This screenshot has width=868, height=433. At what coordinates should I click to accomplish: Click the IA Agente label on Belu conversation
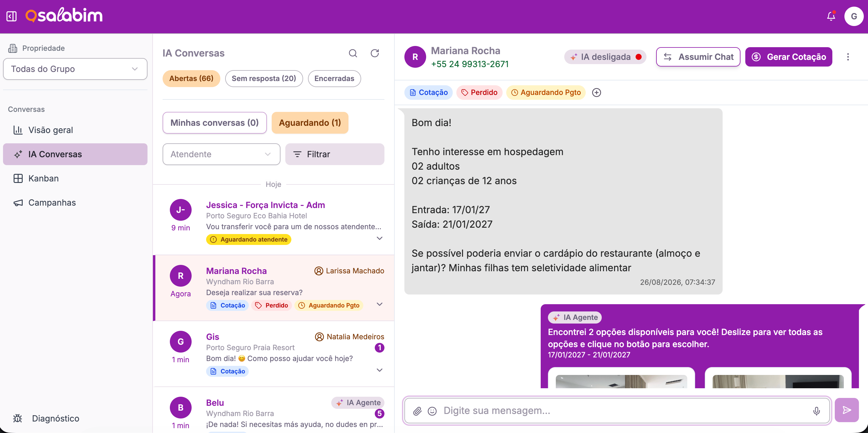358,403
